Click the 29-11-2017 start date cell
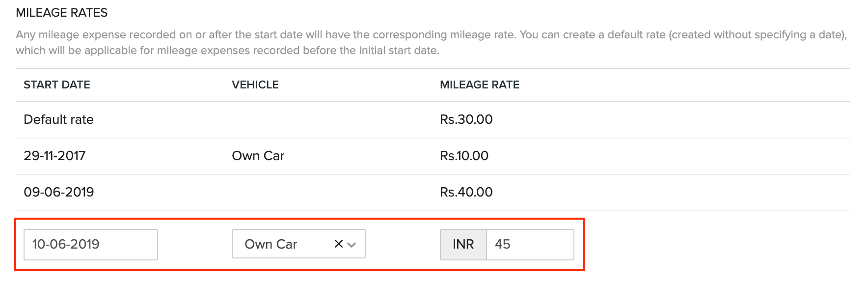This screenshot has width=868, height=283. (x=54, y=156)
